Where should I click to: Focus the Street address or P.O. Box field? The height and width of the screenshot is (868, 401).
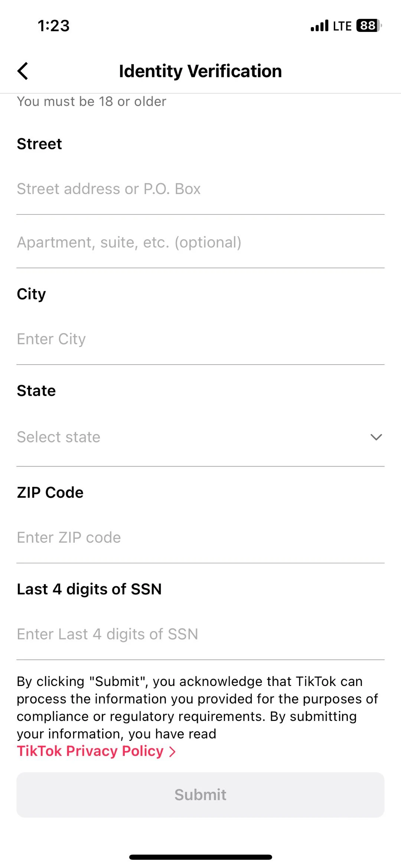pyautogui.click(x=200, y=189)
